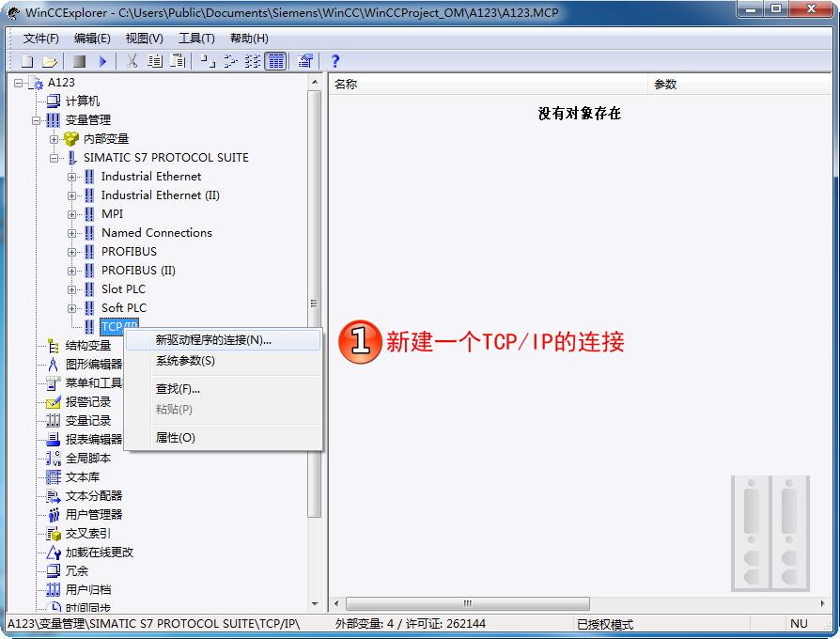Cut selection using the scissors icon

pos(132,61)
